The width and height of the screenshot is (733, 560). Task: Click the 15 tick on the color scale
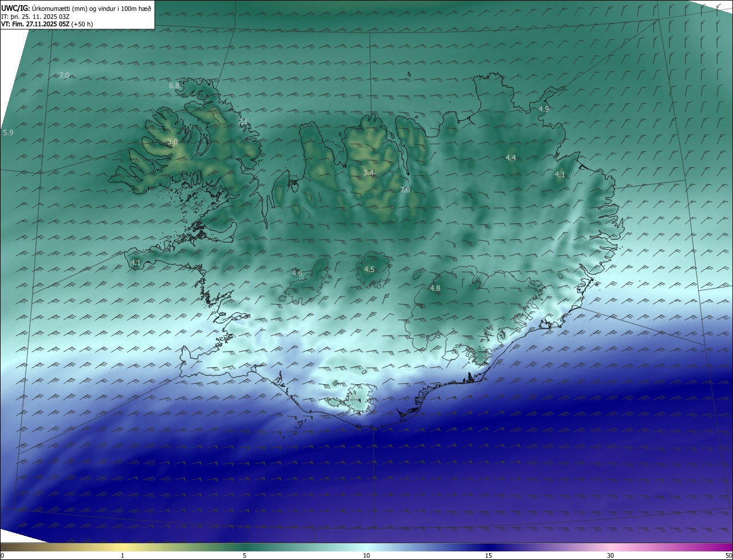pyautogui.click(x=488, y=555)
